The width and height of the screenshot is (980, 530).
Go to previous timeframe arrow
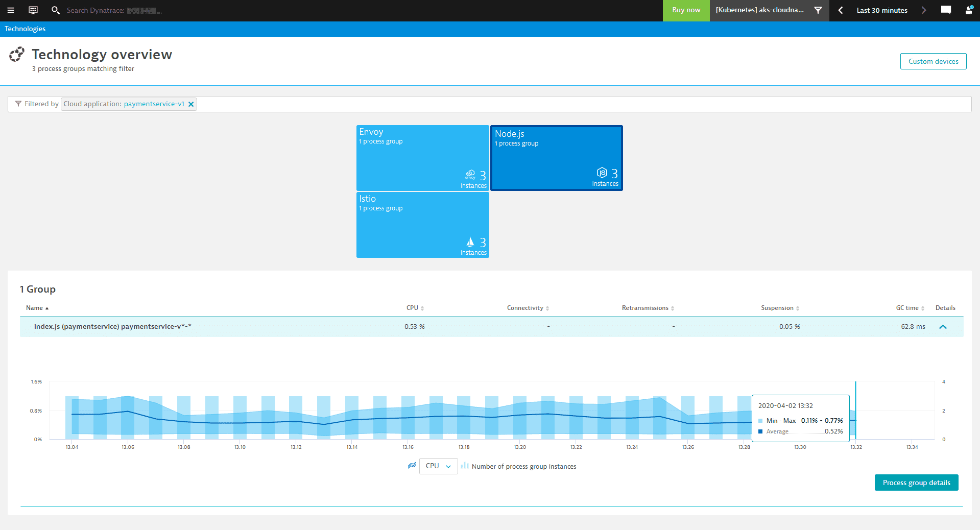(841, 10)
